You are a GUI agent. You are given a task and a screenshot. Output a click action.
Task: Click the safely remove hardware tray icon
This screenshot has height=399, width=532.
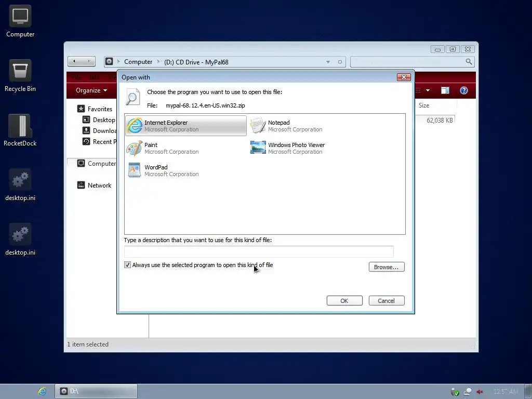tap(455, 392)
